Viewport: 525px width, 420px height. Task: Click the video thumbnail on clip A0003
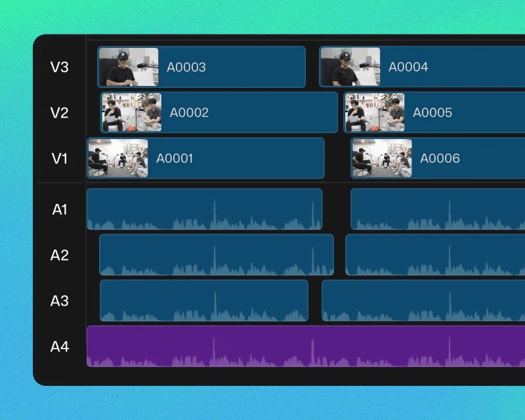128,66
